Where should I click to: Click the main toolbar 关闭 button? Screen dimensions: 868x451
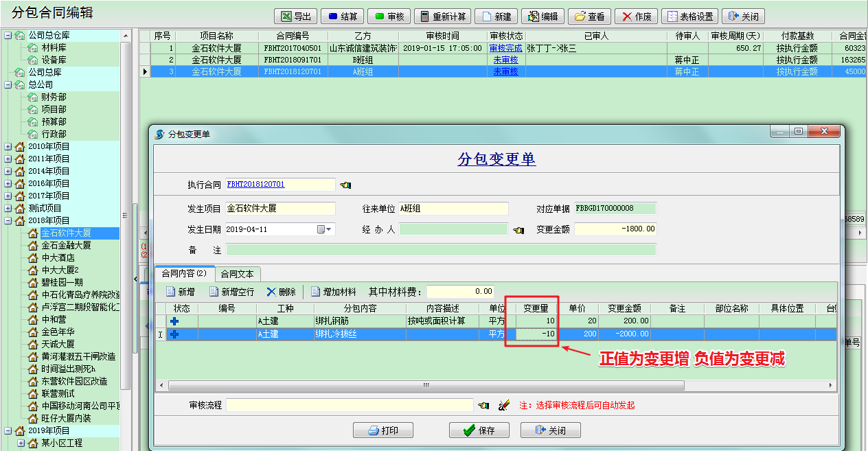coord(744,16)
